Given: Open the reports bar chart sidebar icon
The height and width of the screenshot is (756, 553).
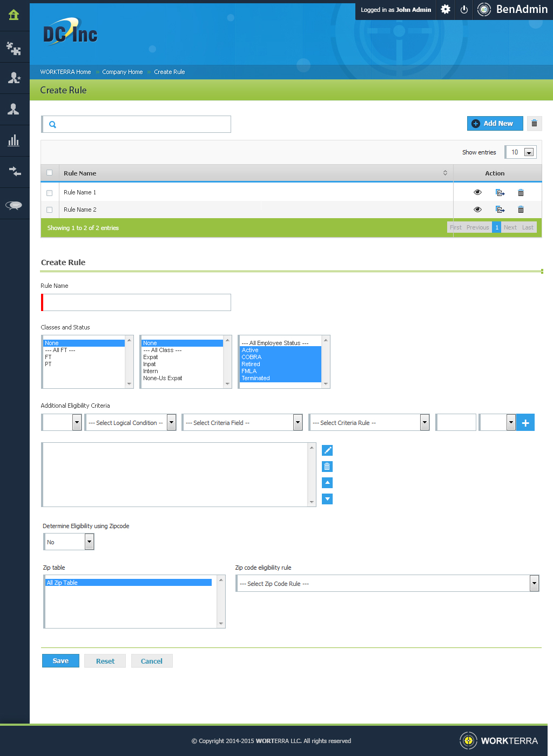Looking at the screenshot, I should pos(14,141).
